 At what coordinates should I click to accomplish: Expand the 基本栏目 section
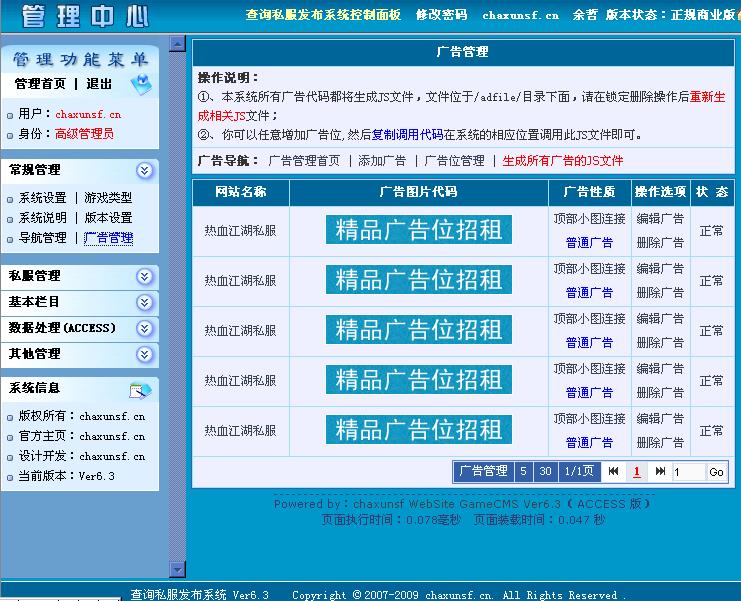click(146, 303)
